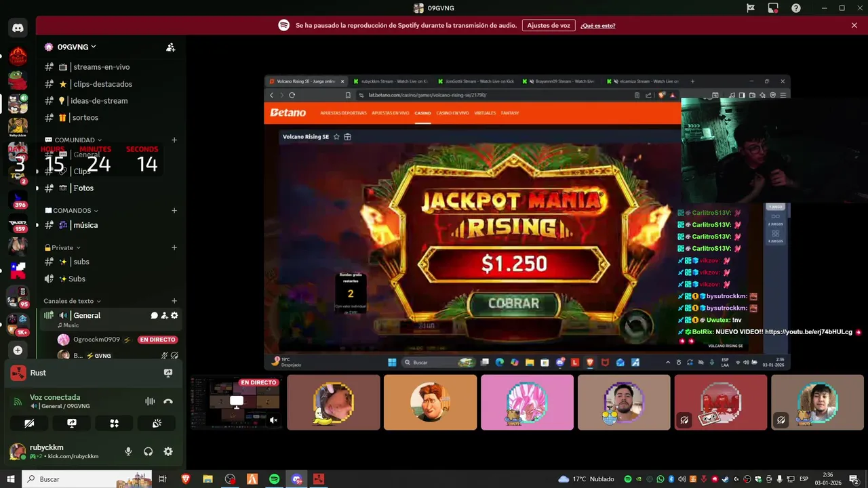Click the Voz conectada status text
Viewport: 868px width, 488px height.
[55, 397]
